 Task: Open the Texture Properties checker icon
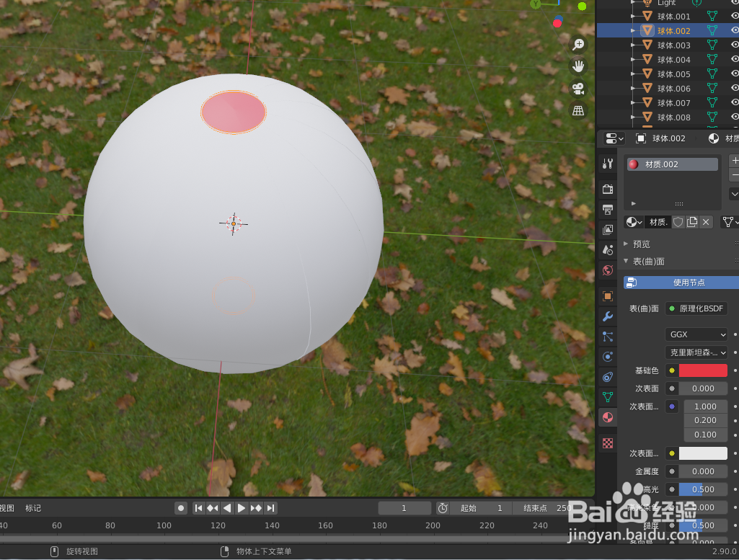(607, 443)
